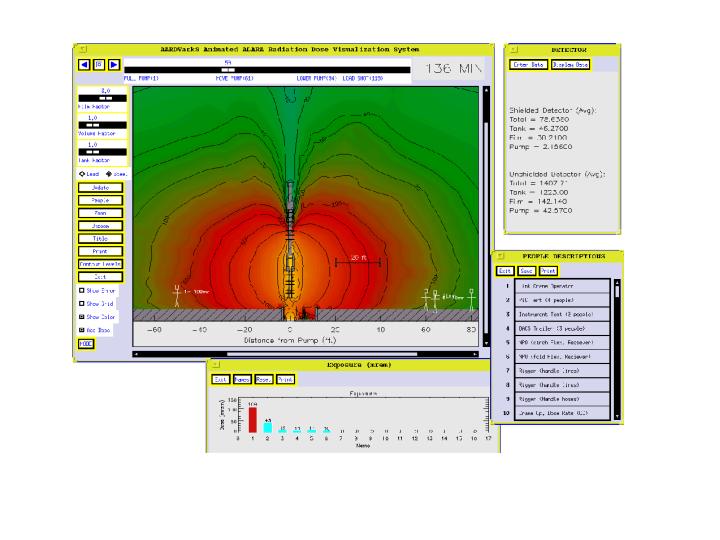Click Reset button in Exposure window
Viewport: 720px width, 540px height.
(264, 379)
